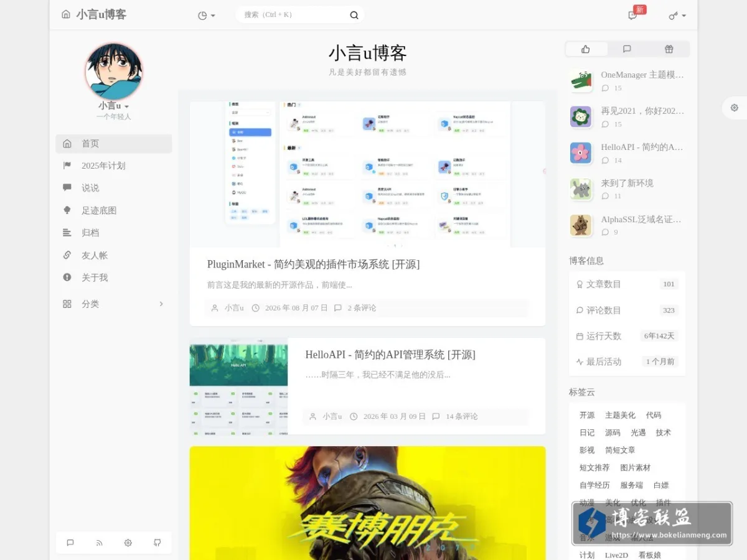The height and width of the screenshot is (560, 747).
Task: Click the home icon beside 小言u博客 header
Action: tap(66, 14)
